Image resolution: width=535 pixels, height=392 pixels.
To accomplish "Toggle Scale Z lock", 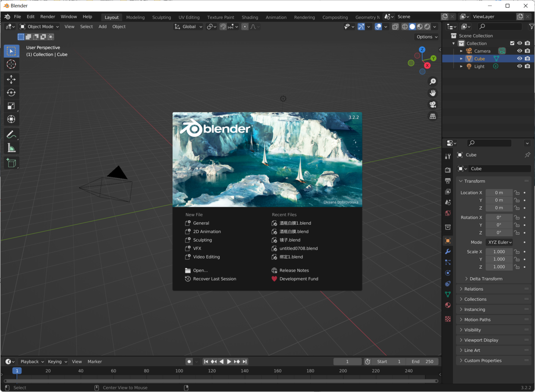I will click(516, 267).
